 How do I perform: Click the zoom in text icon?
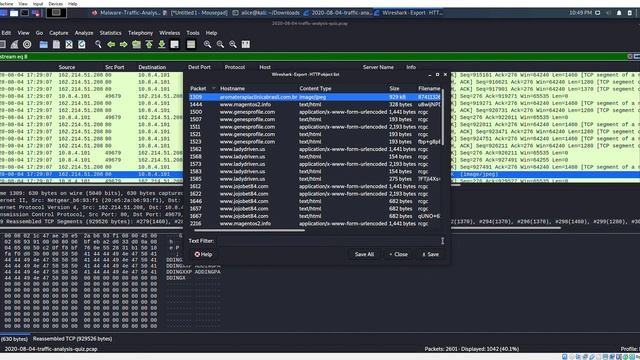[207, 44]
